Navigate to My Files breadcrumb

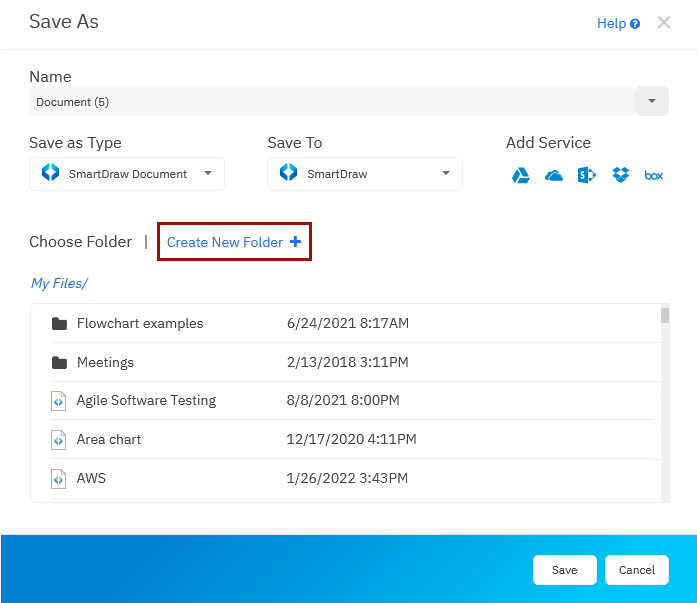tap(59, 284)
